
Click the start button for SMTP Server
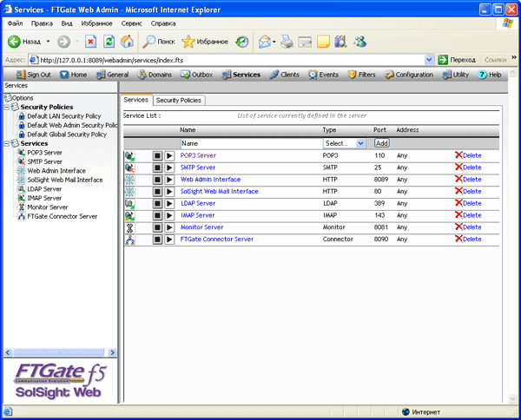tap(169, 167)
